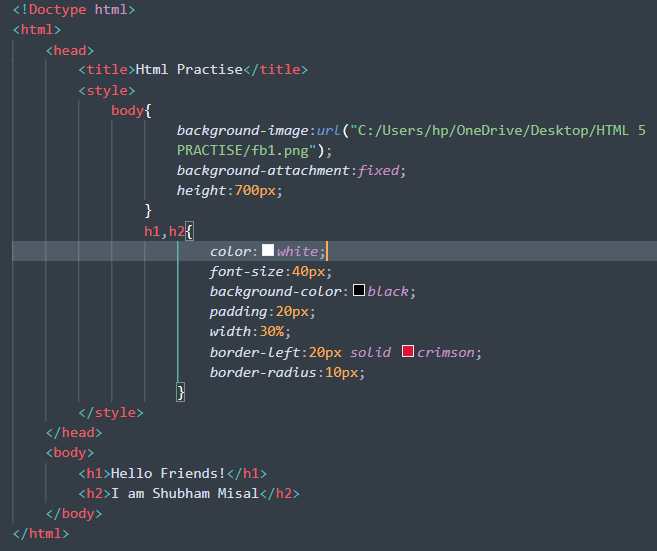Click the 'border-radius' property
The width and height of the screenshot is (657, 551).
(x=263, y=373)
